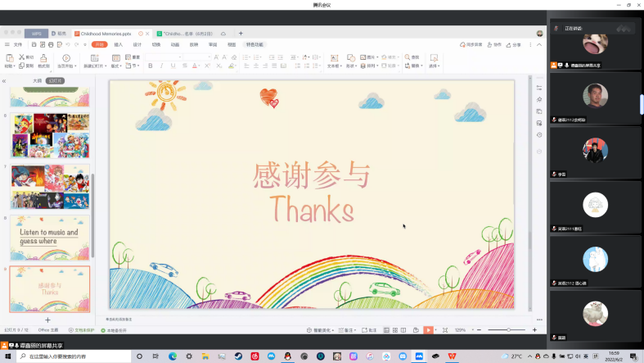
Task: Collapse the slide thumbnail panel
Action: (4, 81)
